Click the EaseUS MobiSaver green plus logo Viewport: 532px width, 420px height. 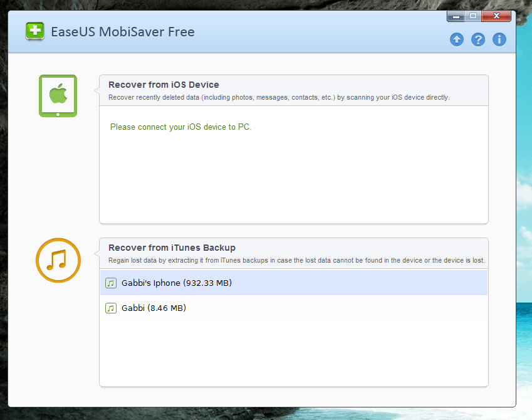click(x=34, y=31)
